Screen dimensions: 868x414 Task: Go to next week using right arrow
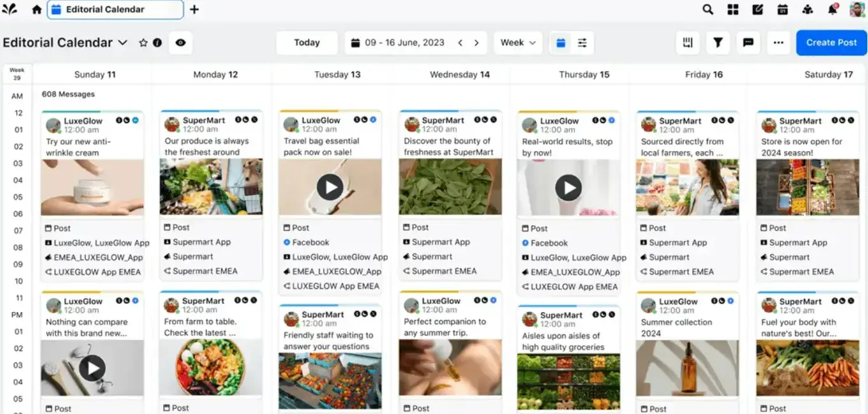click(x=476, y=43)
